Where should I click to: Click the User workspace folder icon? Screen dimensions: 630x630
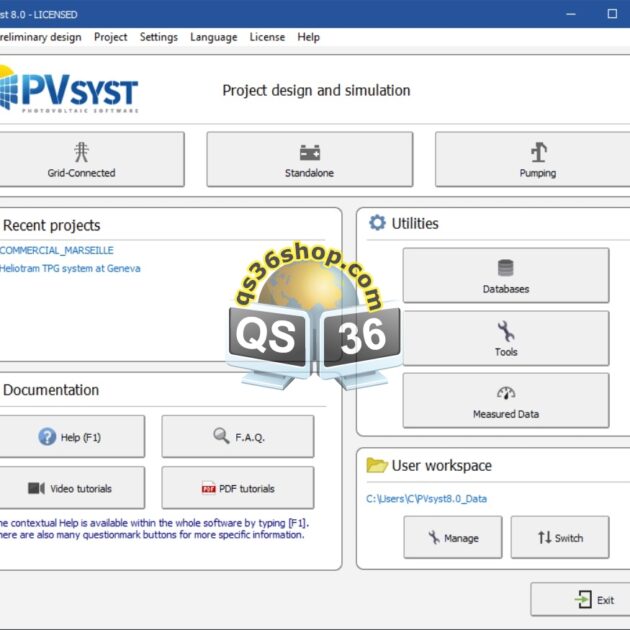[377, 465]
